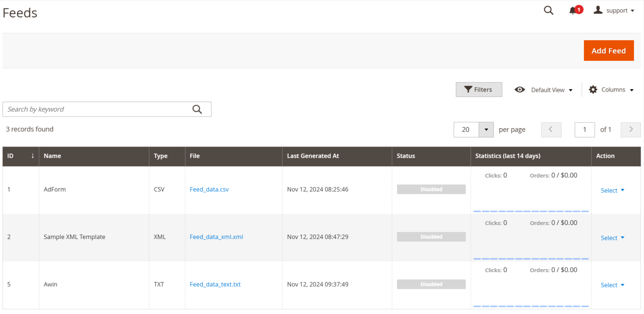The height and width of the screenshot is (314, 644).
Task: Sort by the Name column header
Action: (94, 156)
